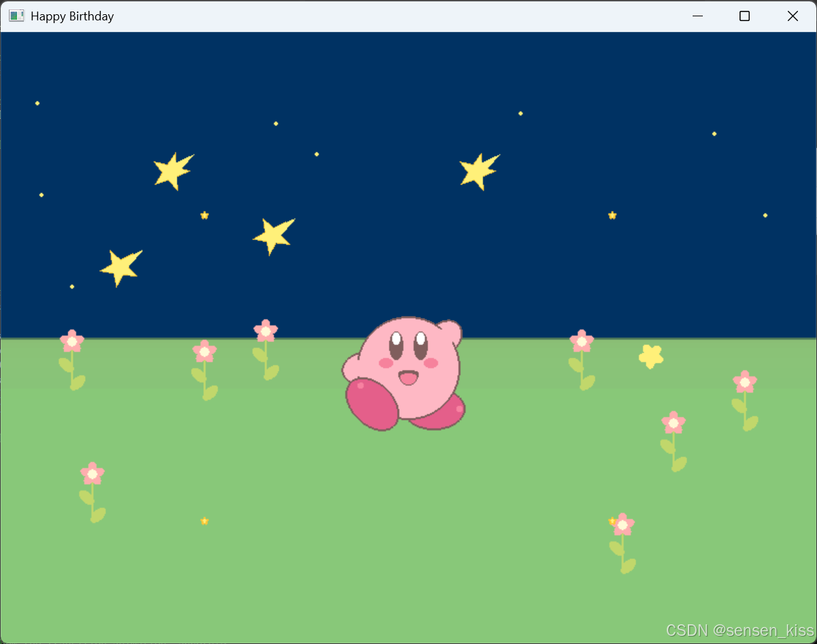Click the "Happy Birthday" window title text
Image resolution: width=817 pixels, height=644 pixels.
click(72, 16)
